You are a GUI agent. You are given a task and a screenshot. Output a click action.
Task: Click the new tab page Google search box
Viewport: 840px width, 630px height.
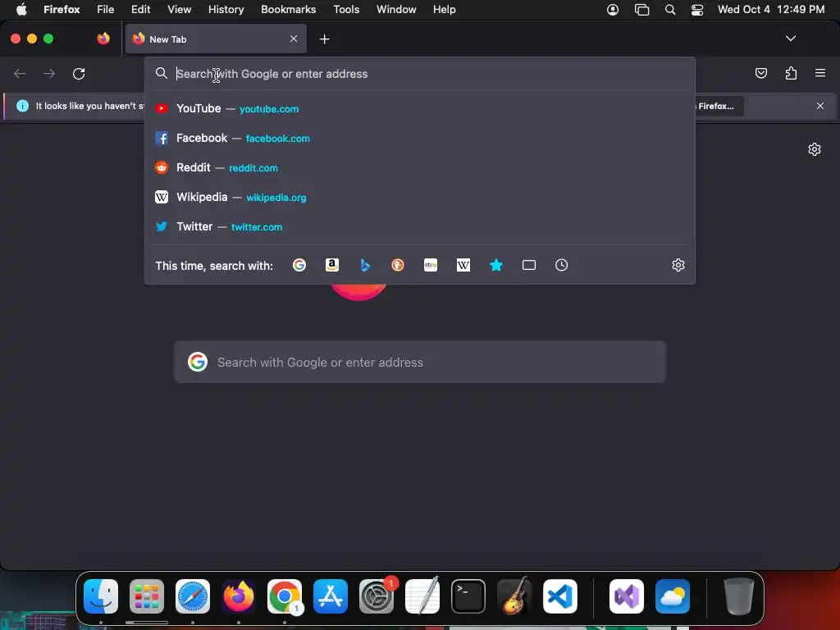(419, 362)
